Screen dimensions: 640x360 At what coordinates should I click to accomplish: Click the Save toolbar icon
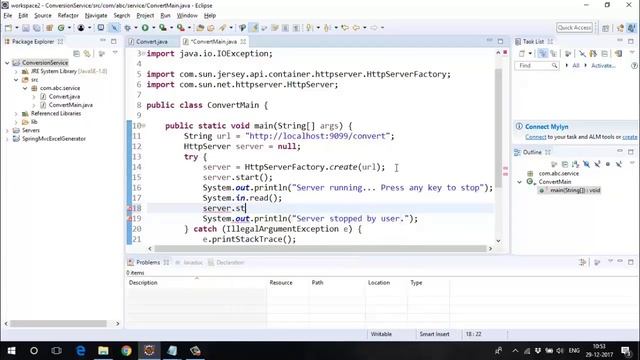[x=26, y=28]
